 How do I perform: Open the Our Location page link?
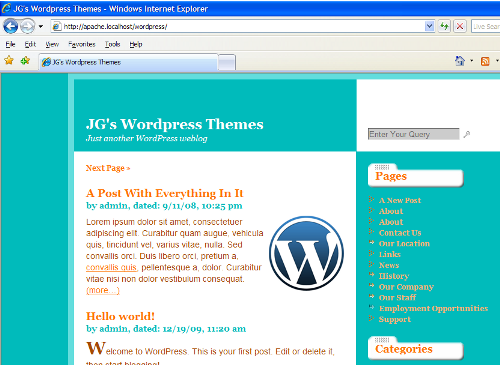coord(404,243)
